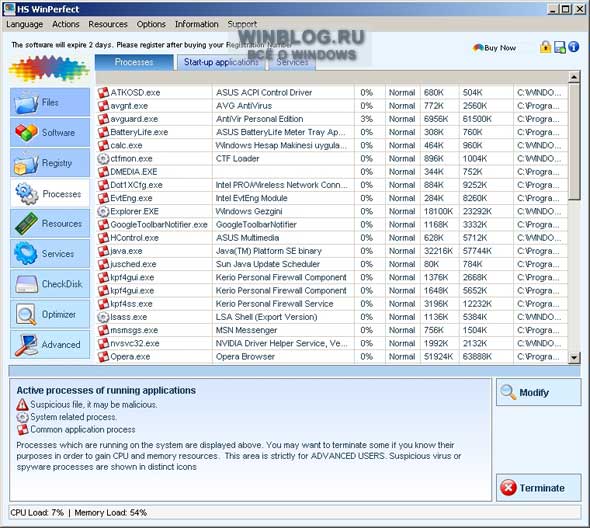This screenshot has width=590, height=528.
Task: Click the Buy Now colorful icon
Action: click(x=478, y=47)
